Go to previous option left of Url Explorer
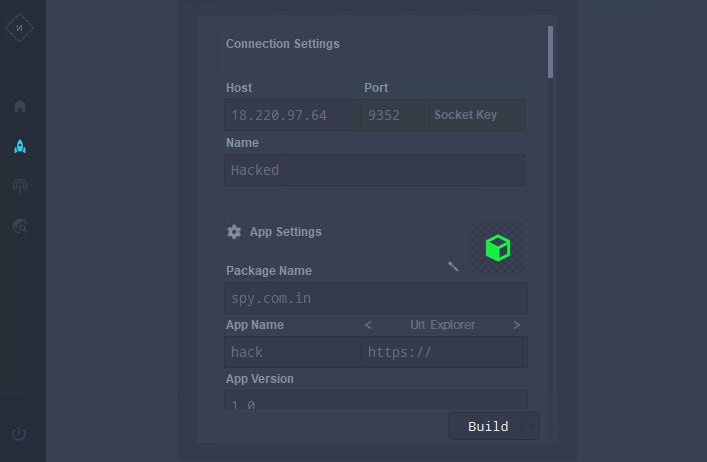The height and width of the screenshot is (462, 707). [368, 325]
